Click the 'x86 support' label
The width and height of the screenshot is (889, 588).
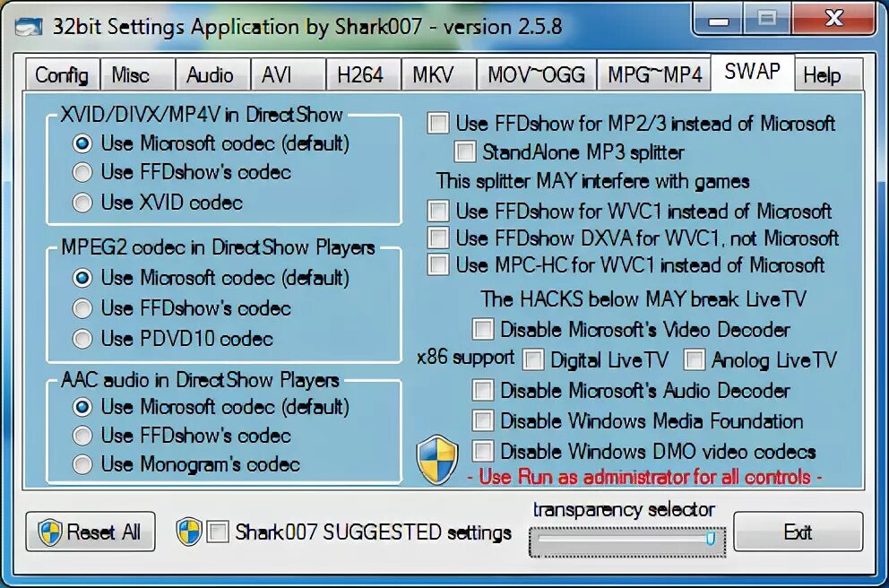click(x=465, y=358)
